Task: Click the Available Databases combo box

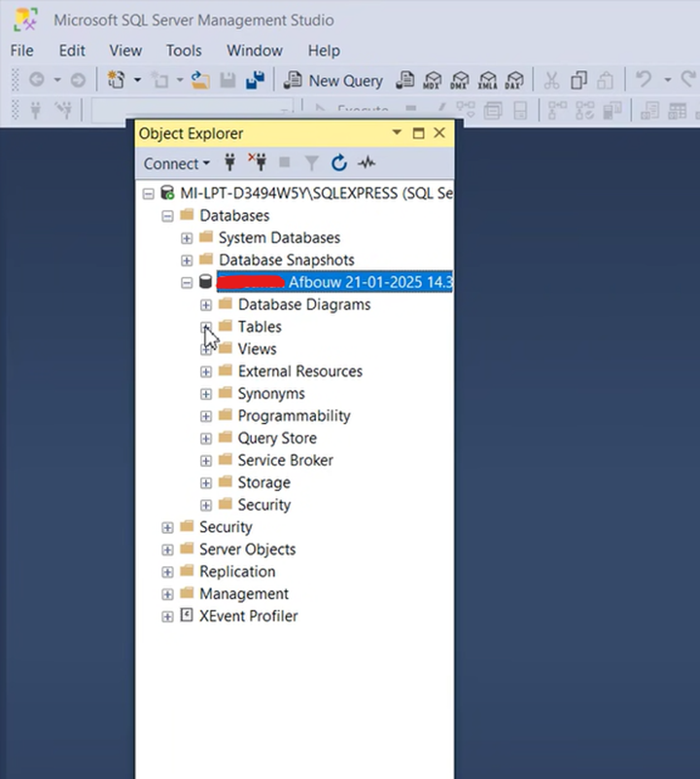Action: coord(192,110)
